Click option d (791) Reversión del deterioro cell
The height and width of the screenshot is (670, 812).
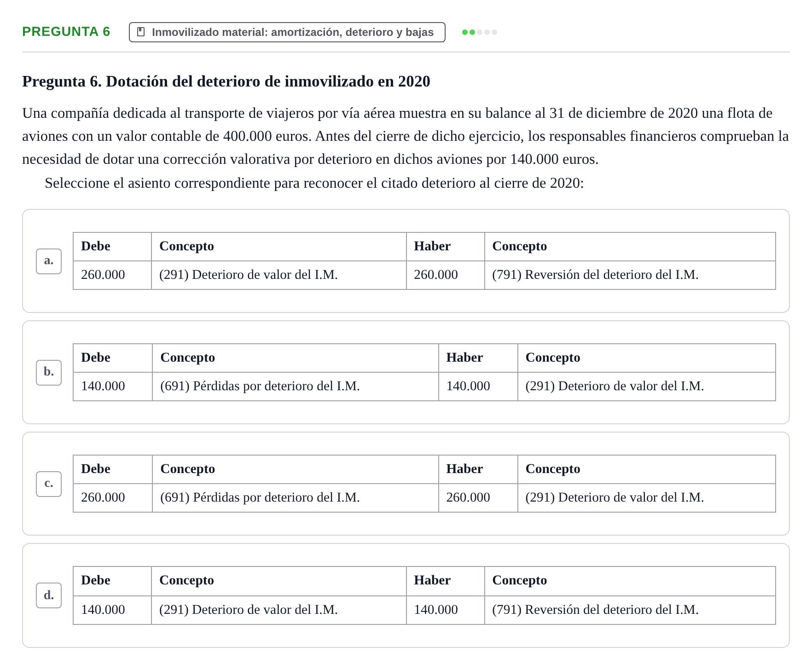[630, 610]
